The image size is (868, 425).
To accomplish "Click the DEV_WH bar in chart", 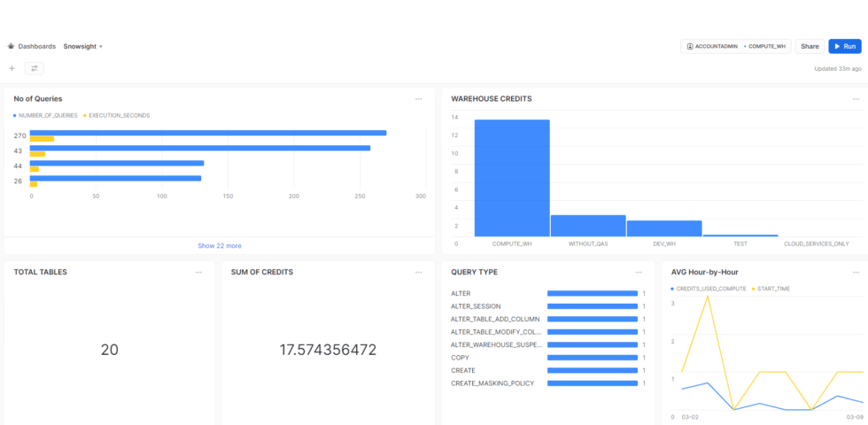I will click(x=664, y=228).
